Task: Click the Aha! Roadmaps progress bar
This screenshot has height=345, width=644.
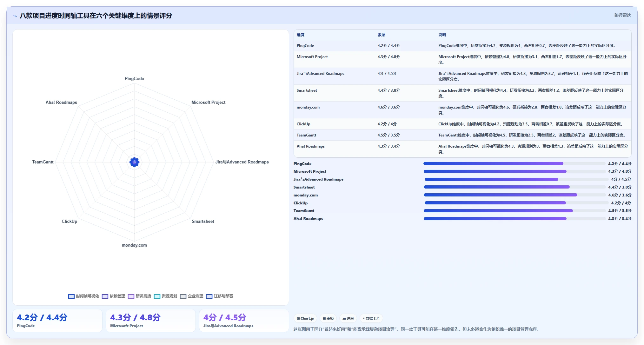Action: [515, 219]
